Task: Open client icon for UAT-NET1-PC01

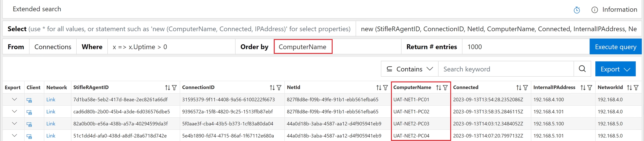Action: [x=29, y=100]
